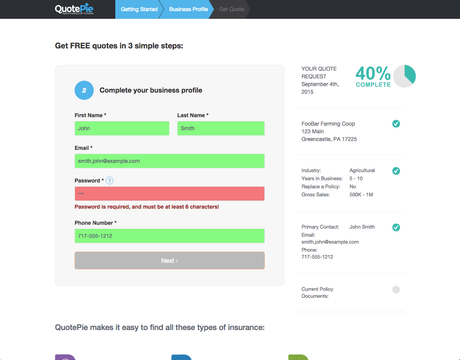460x360 pixels.
Task: Go to the Get Quote step tab
Action: tap(232, 9)
